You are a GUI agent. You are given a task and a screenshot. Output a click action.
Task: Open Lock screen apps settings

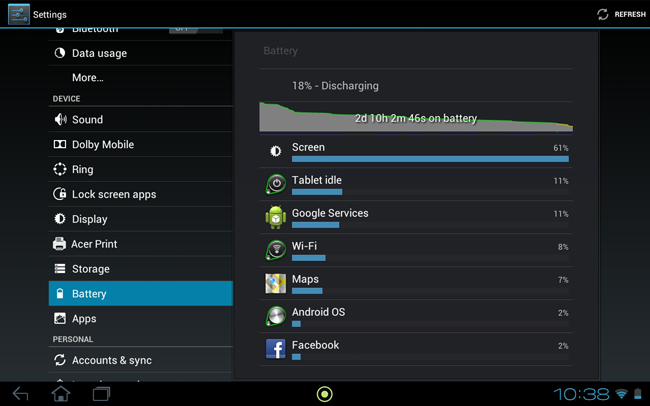[x=141, y=194]
